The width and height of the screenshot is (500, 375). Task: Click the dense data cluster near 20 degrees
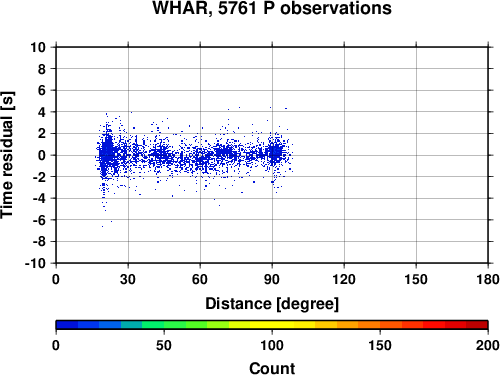[107, 152]
